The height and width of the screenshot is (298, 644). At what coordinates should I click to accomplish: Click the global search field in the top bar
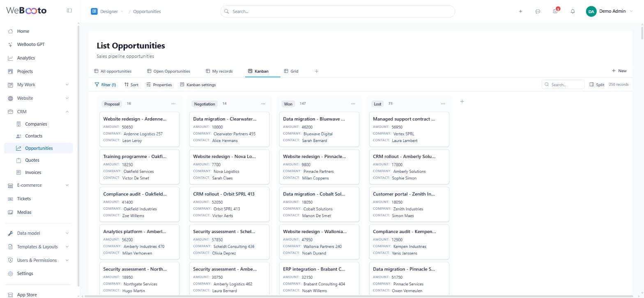[x=338, y=11]
